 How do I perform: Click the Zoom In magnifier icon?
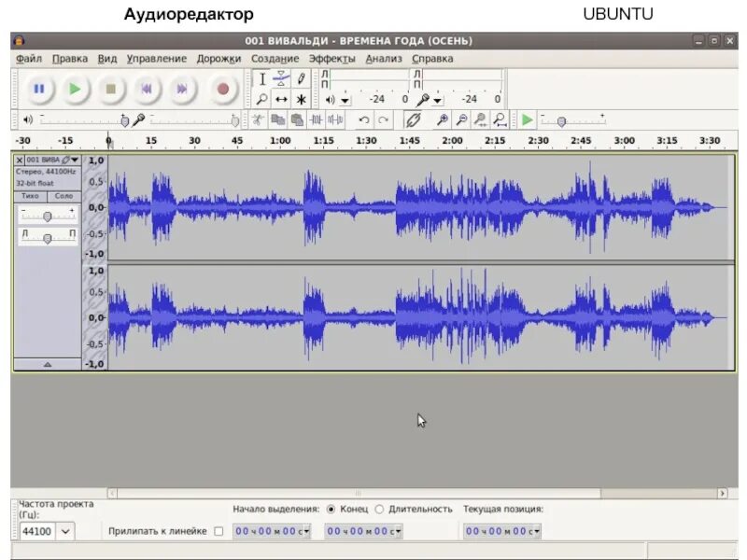(443, 119)
